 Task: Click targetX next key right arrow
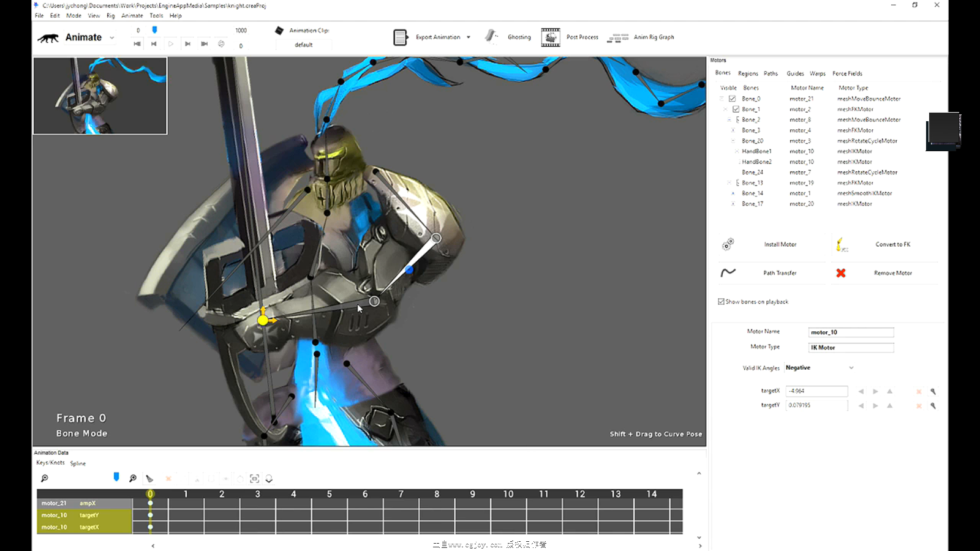(x=875, y=391)
